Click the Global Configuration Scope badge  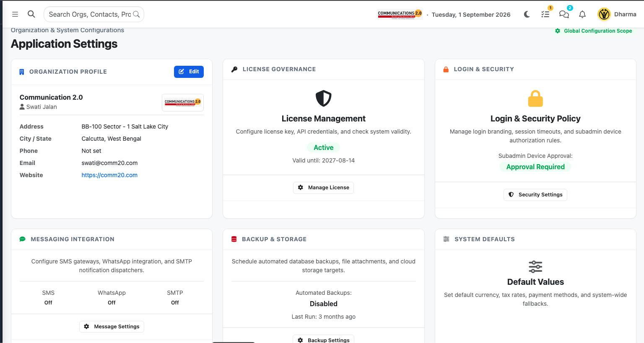(x=593, y=31)
